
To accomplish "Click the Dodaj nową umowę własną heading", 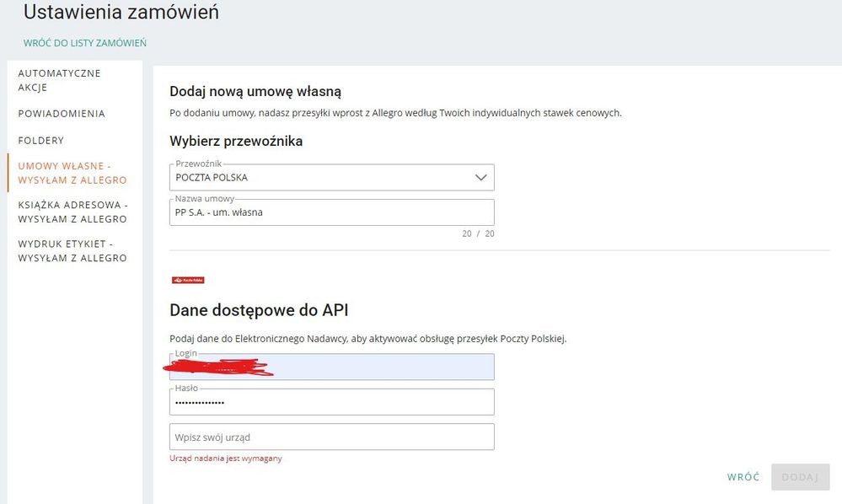I will tap(255, 91).
